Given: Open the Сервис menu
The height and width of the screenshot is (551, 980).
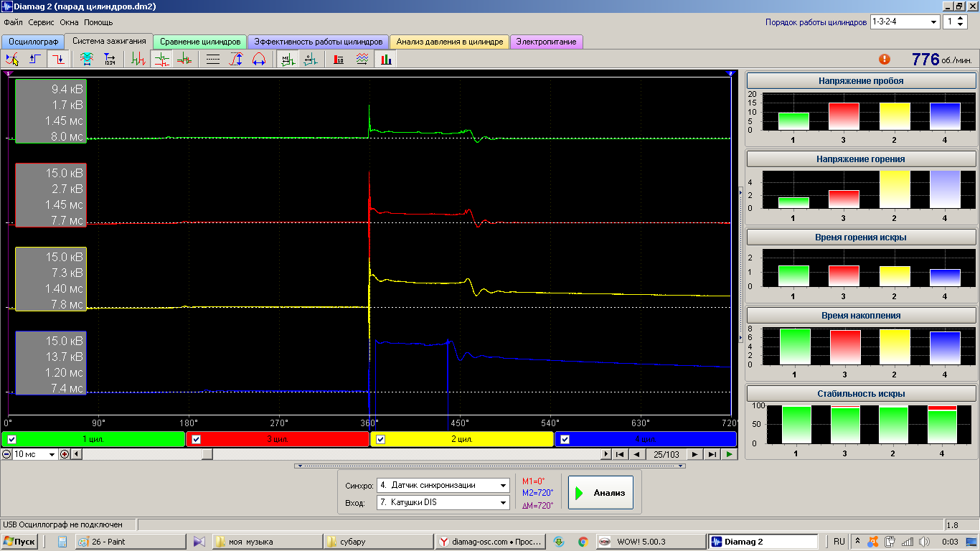Looking at the screenshot, I should (x=41, y=22).
